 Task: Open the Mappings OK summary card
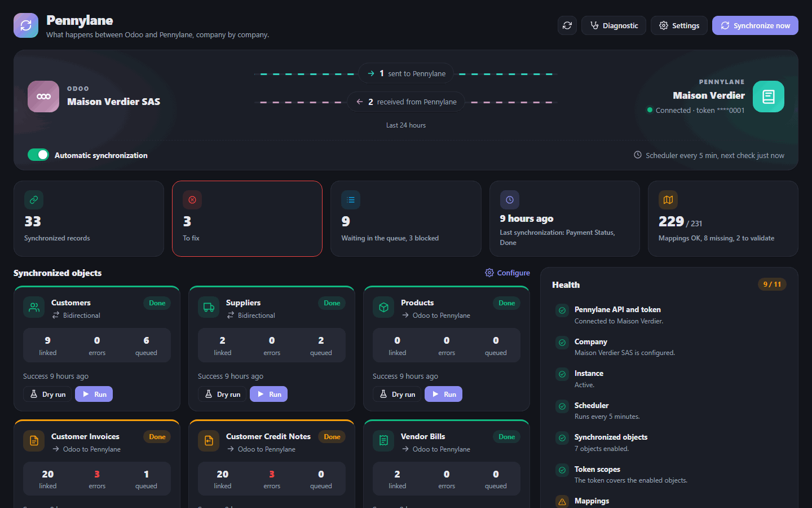point(723,218)
